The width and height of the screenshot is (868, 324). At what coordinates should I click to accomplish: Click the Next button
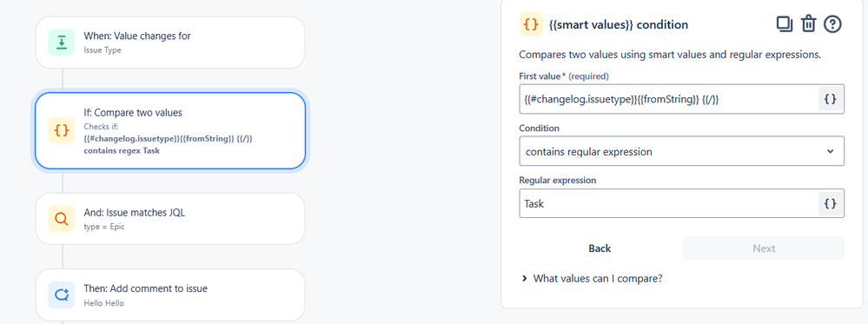pyautogui.click(x=764, y=248)
